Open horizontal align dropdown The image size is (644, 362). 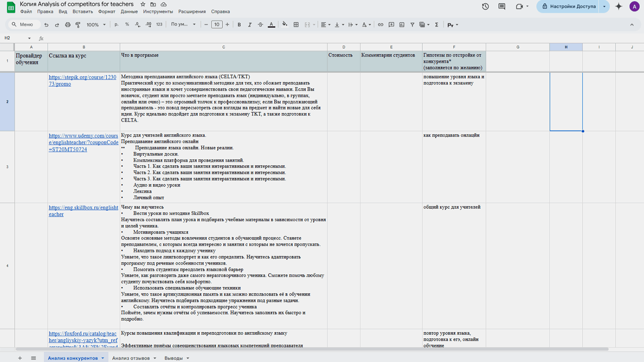click(x=326, y=25)
